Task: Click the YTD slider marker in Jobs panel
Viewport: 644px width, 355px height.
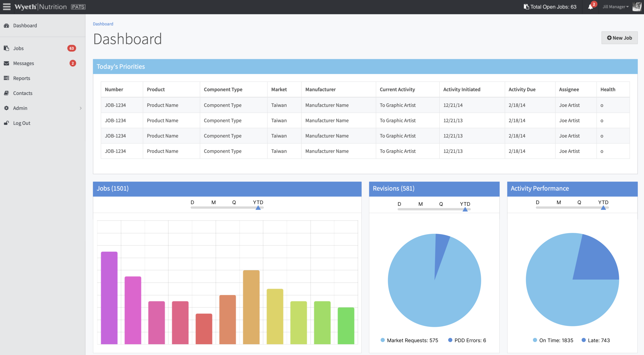Action: [258, 208]
